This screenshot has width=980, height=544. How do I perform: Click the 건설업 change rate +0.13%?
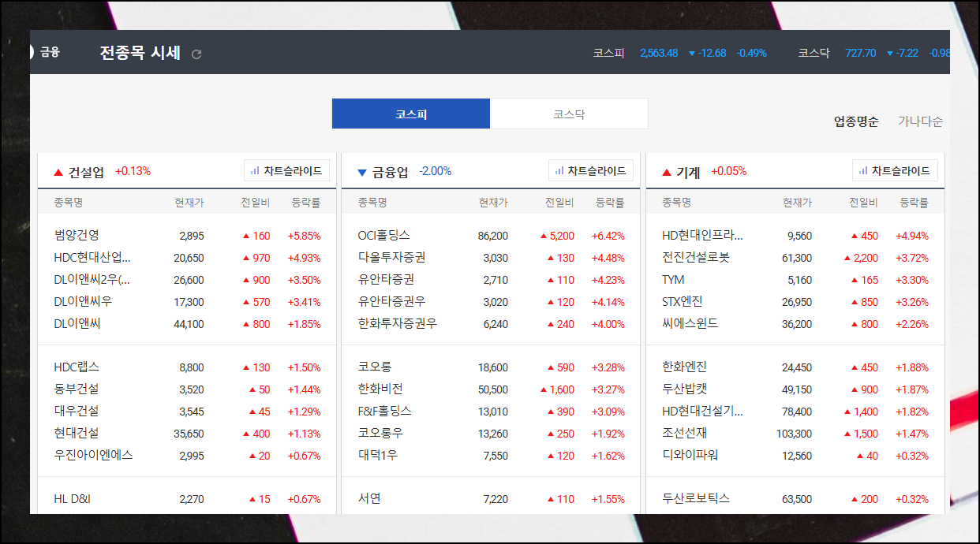click(x=133, y=171)
